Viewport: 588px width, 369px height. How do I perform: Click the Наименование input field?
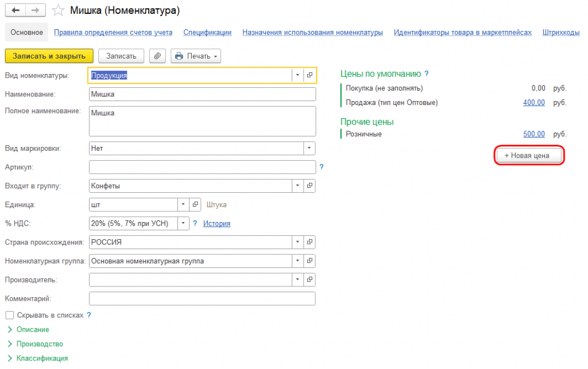[203, 94]
